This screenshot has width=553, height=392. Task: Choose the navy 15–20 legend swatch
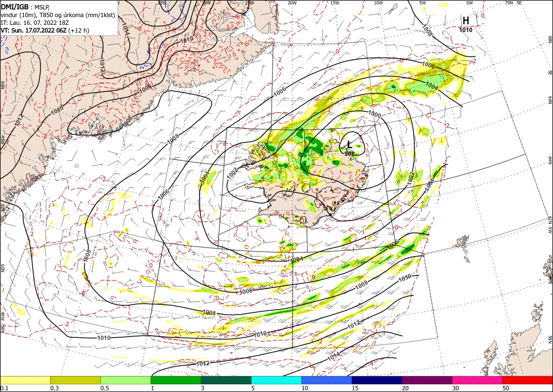377,380
